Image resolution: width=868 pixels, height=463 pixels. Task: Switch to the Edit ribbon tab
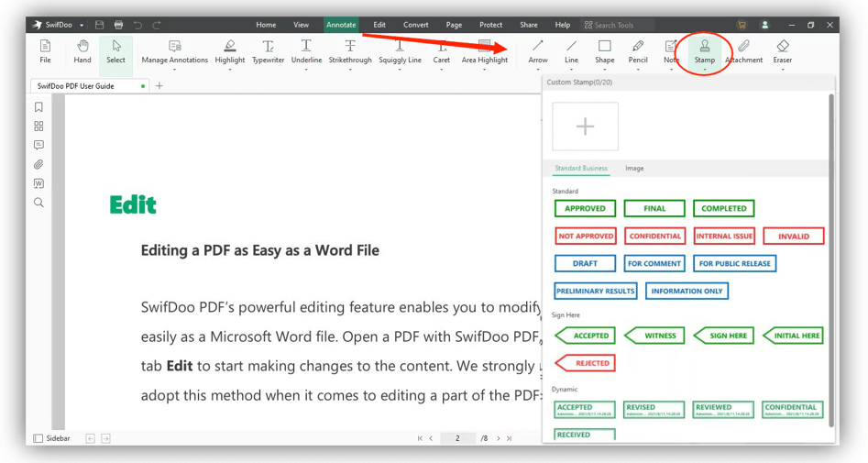[x=379, y=25]
